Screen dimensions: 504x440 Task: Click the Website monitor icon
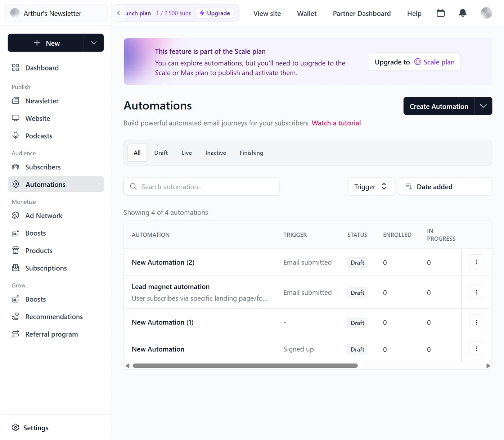[x=15, y=118]
